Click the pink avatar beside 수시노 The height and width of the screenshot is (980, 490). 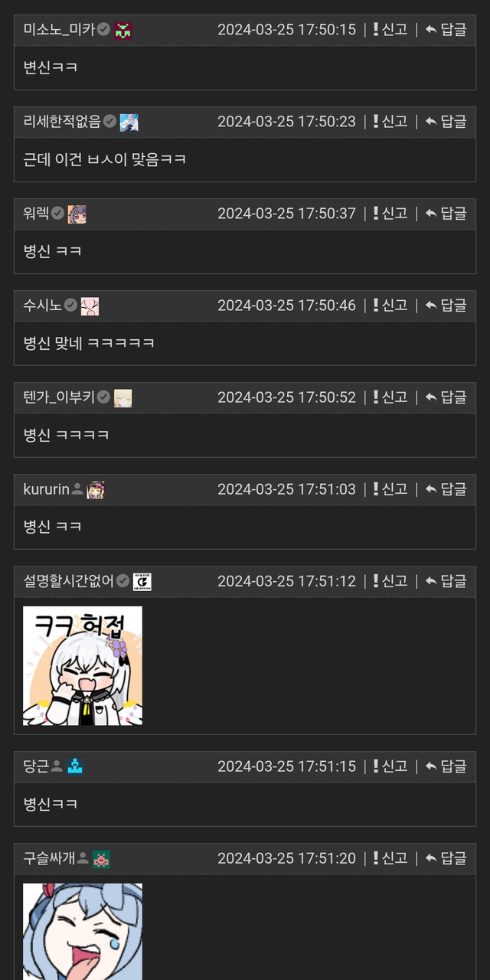[90, 306]
